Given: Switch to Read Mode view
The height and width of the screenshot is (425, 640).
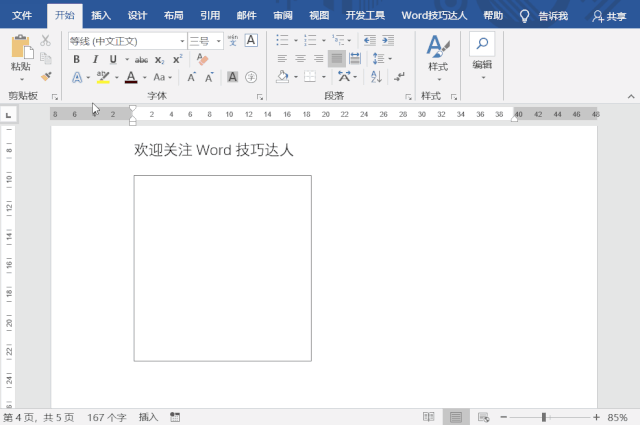Looking at the screenshot, I should 429,417.
